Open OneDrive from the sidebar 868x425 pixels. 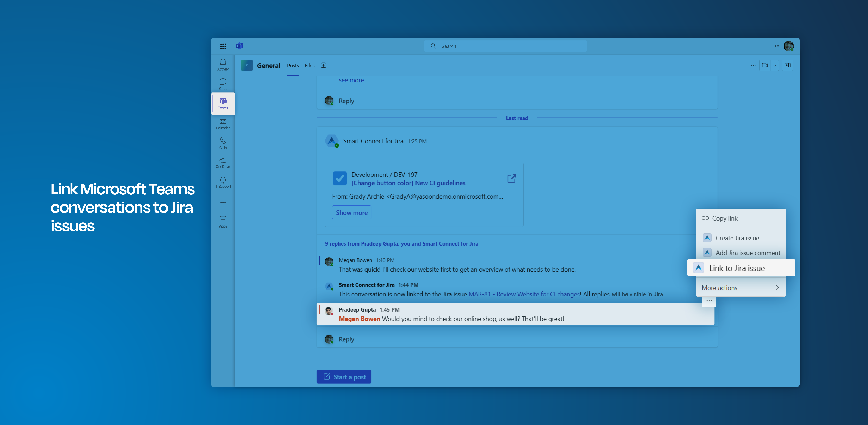point(223,163)
